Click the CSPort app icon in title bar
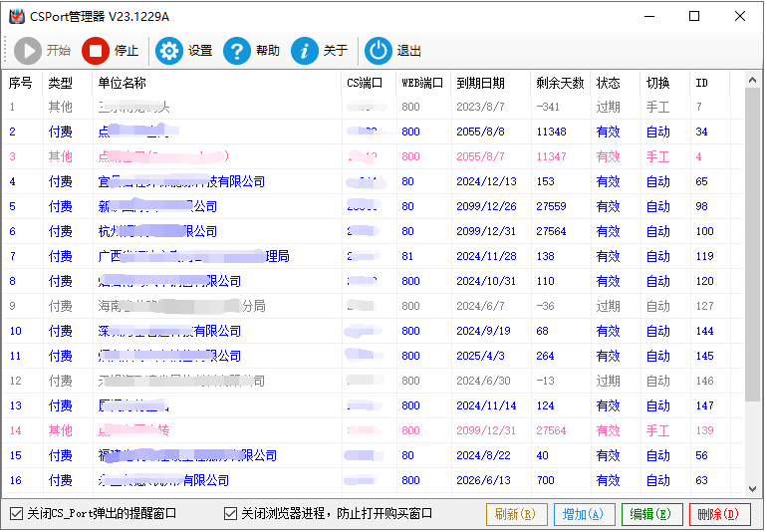 point(17,16)
